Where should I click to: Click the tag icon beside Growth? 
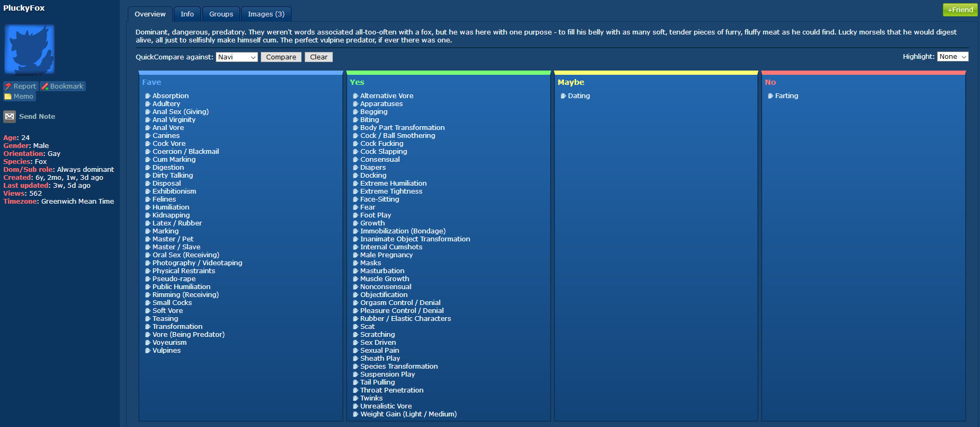pyautogui.click(x=356, y=223)
